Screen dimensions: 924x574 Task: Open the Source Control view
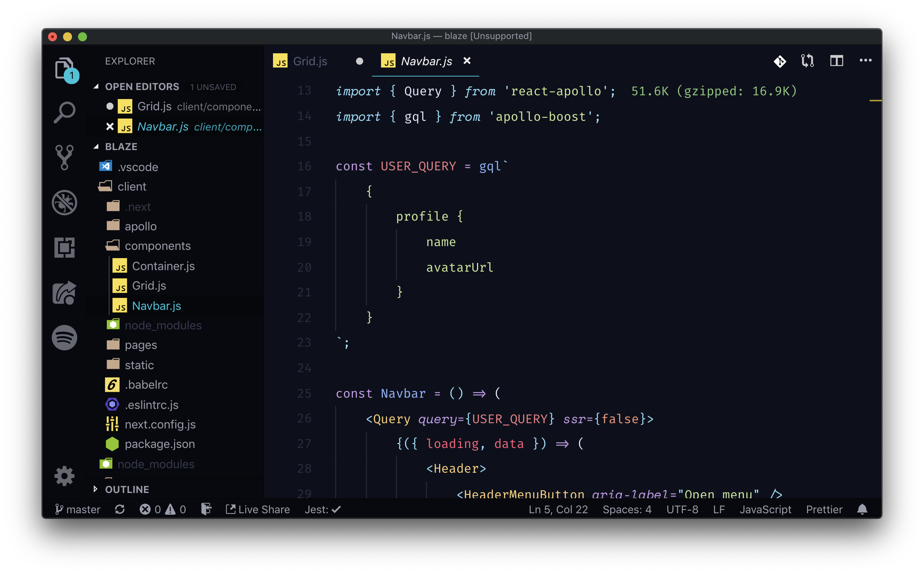pos(64,157)
